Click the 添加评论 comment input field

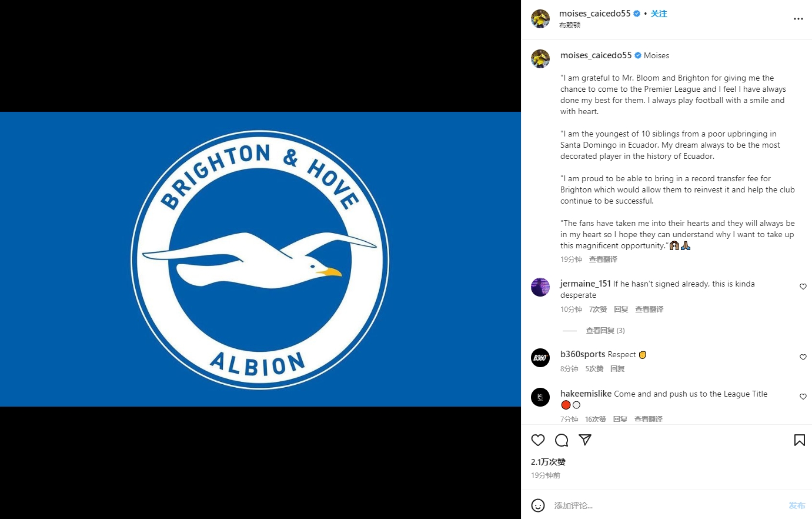667,505
